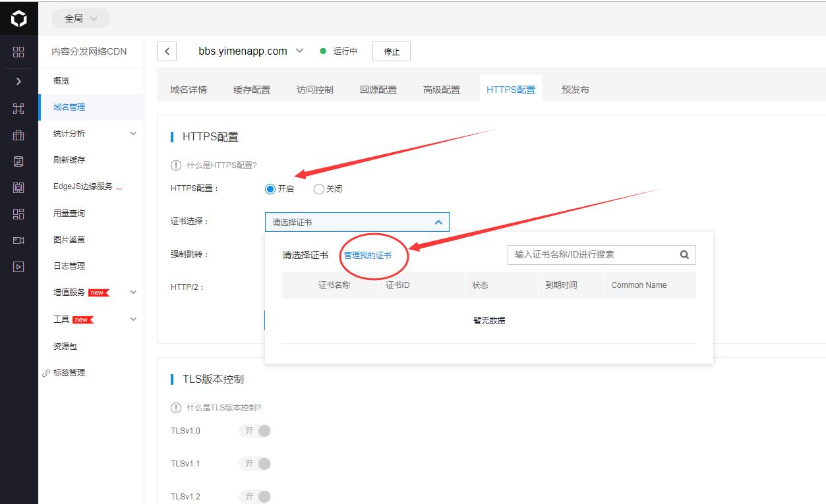The image size is (826, 504).
Task: Click the 停止 button
Action: (392, 51)
